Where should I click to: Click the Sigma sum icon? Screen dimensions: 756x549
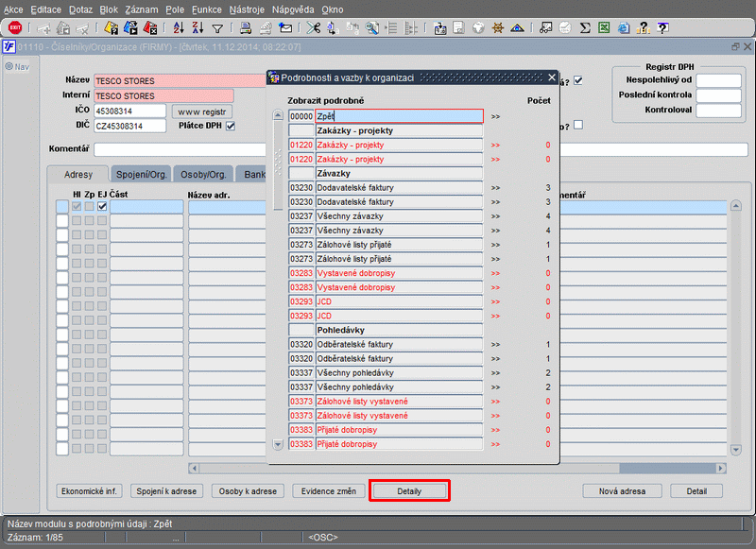(x=585, y=28)
